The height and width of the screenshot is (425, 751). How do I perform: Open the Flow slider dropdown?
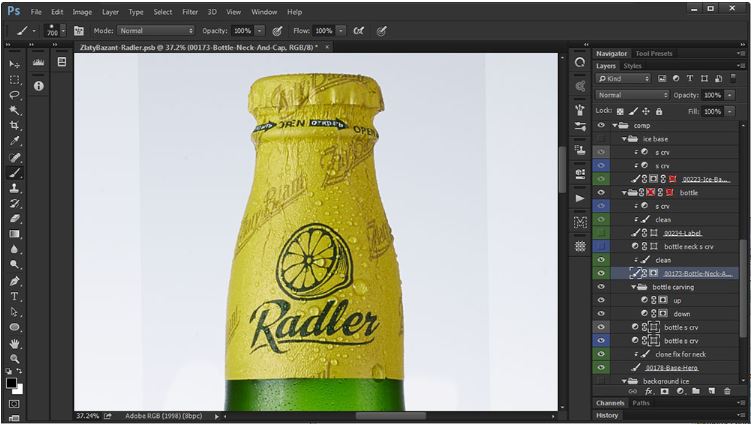point(341,31)
